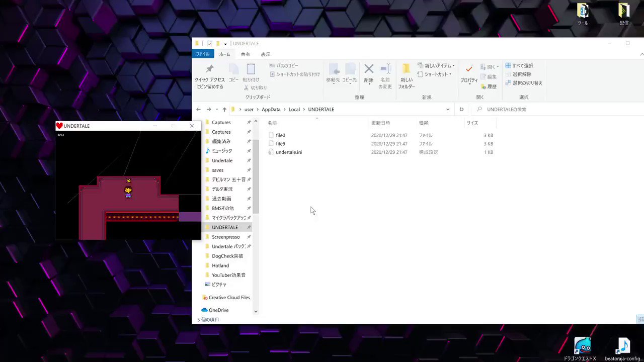Click the Refresh button
Viewport: 644px width, 362px height.
[x=461, y=109]
